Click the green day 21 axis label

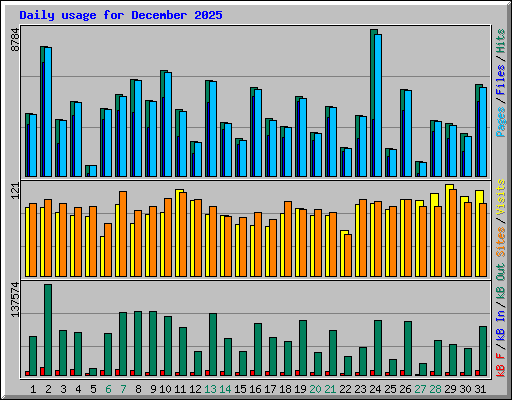pos(330,389)
